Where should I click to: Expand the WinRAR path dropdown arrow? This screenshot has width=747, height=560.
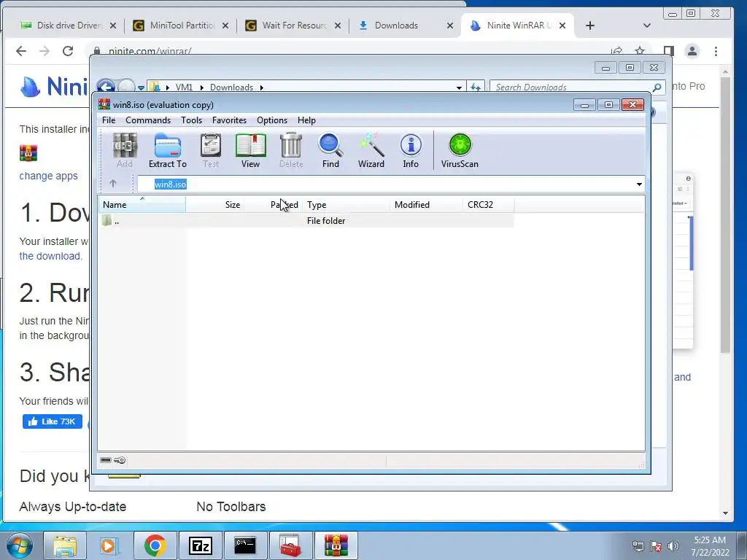pos(639,184)
